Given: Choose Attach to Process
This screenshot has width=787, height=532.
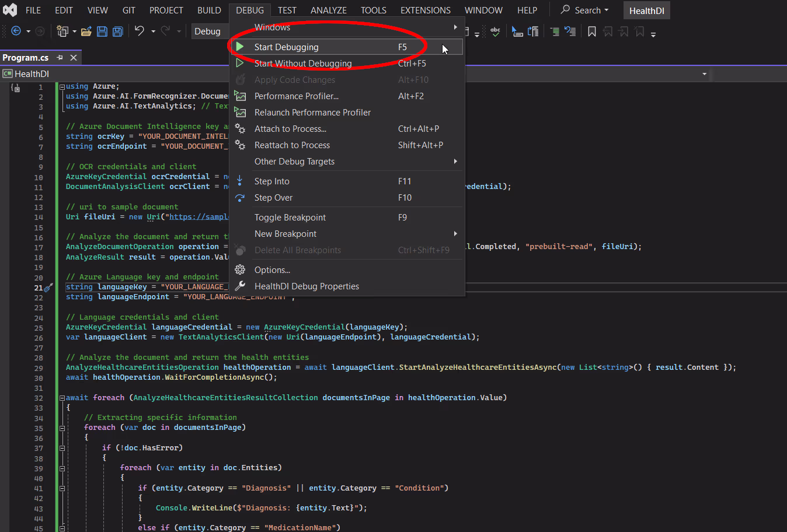Looking at the screenshot, I should click(x=347, y=129).
